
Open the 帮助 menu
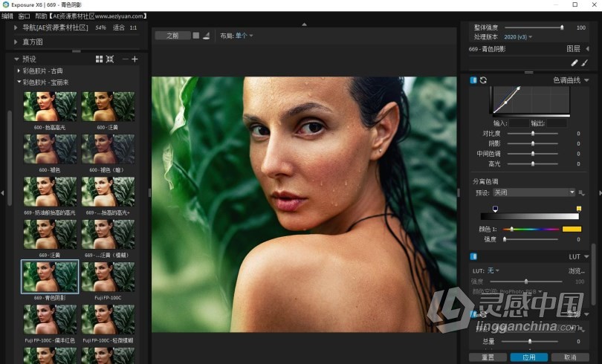point(41,16)
